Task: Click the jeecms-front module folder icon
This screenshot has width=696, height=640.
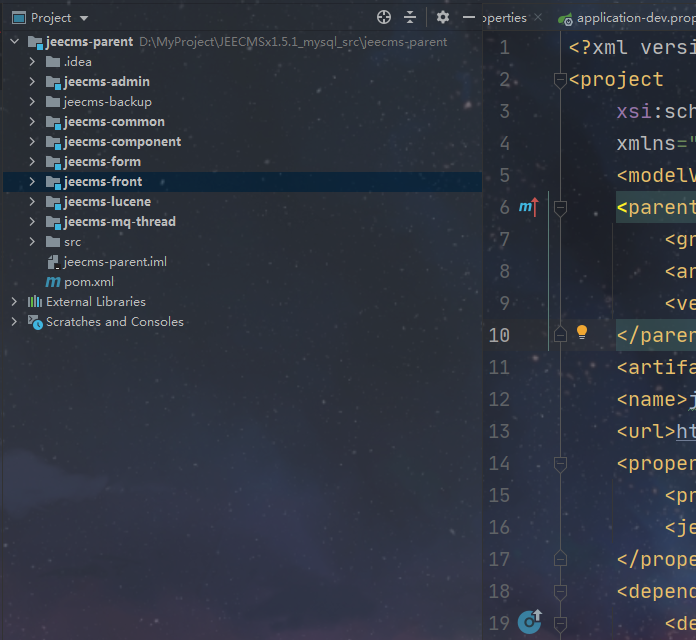Action: (53, 182)
